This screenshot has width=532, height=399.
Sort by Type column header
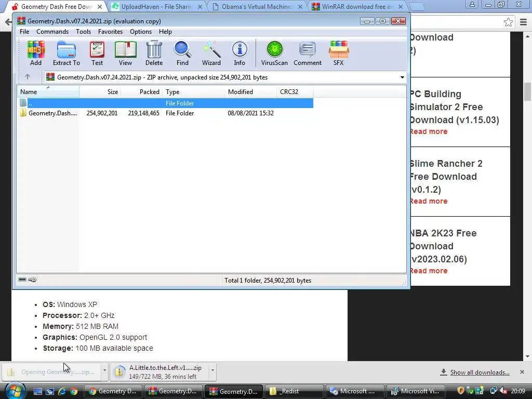[x=194, y=92]
